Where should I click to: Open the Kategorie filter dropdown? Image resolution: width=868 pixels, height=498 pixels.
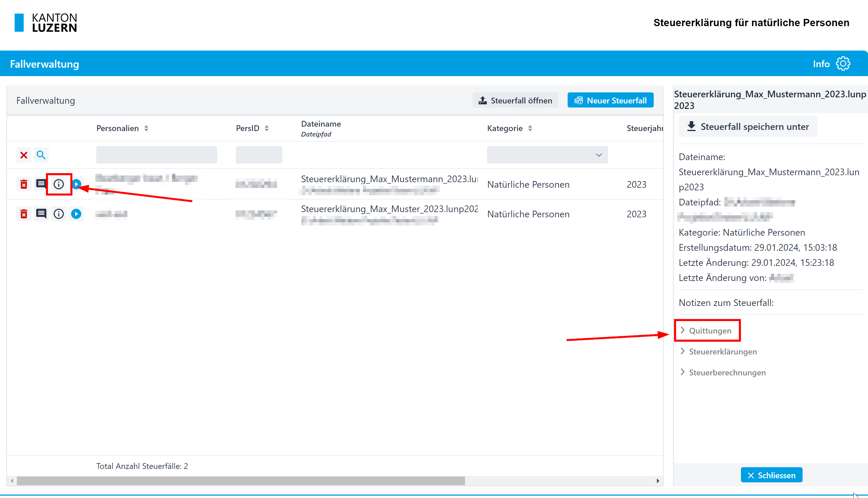[547, 155]
